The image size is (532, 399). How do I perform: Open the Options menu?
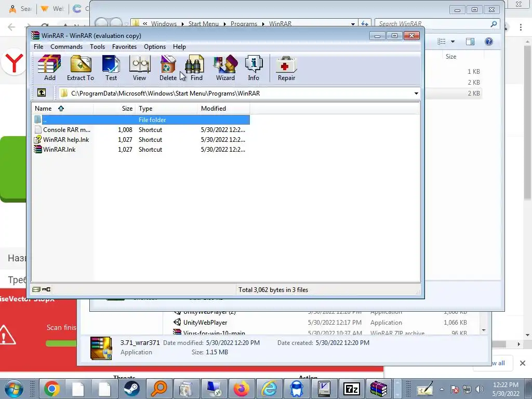pyautogui.click(x=155, y=46)
